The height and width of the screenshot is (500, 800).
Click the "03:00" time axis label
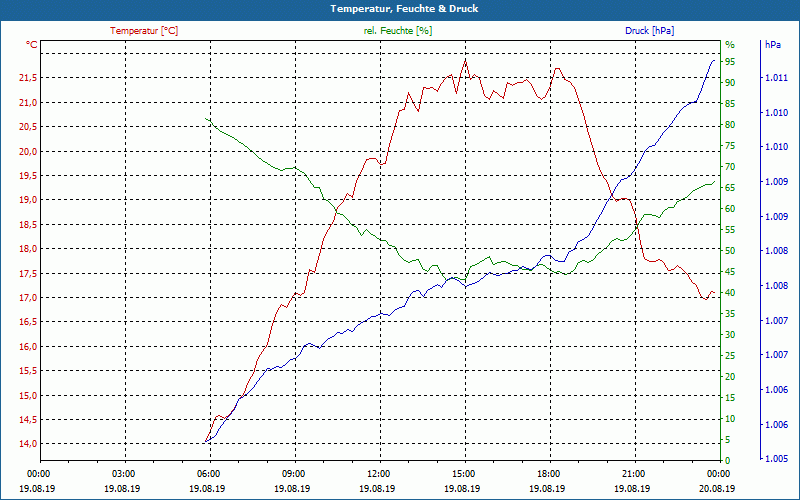pos(123,474)
